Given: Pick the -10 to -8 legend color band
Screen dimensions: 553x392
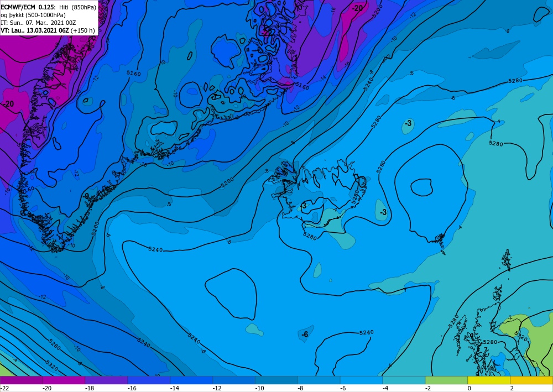Looking at the screenshot, I should 276,380.
